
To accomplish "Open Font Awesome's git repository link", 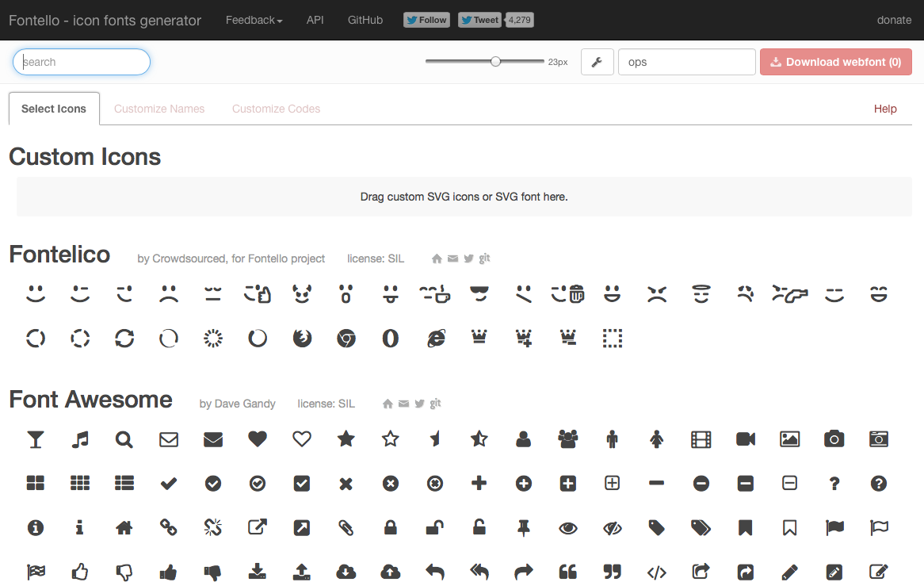I will coord(436,404).
